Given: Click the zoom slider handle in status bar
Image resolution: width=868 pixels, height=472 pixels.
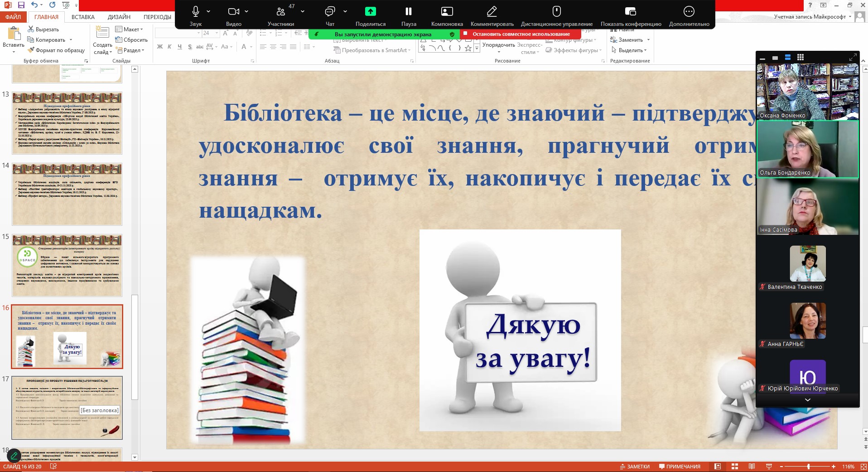Looking at the screenshot, I should pyautogui.click(x=808, y=467).
